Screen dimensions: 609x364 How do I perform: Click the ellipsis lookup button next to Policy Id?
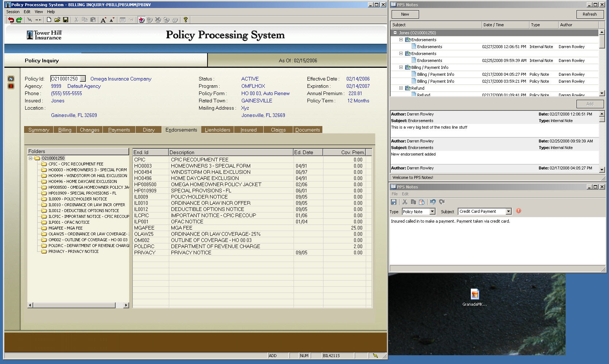pyautogui.click(x=83, y=79)
